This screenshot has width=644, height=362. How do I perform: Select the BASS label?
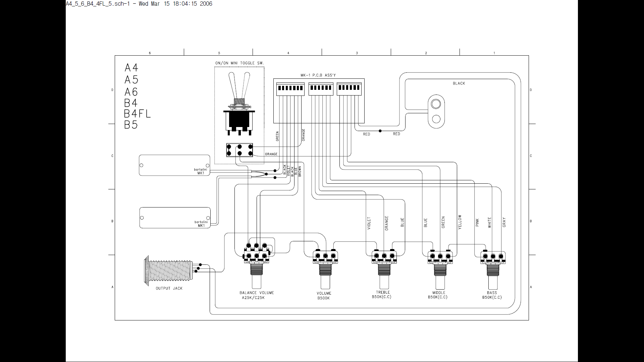492,293
